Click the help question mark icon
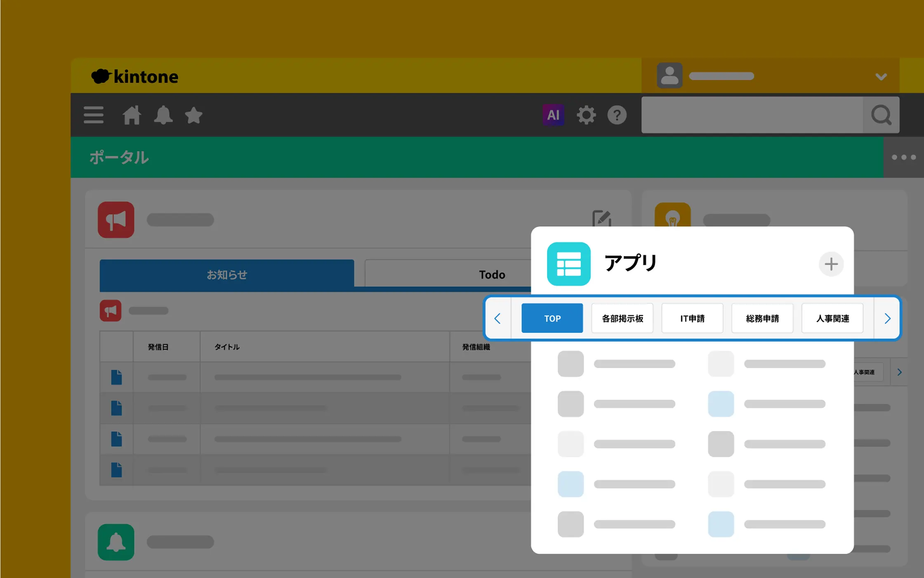Screen dimensions: 924x578 coord(617,115)
